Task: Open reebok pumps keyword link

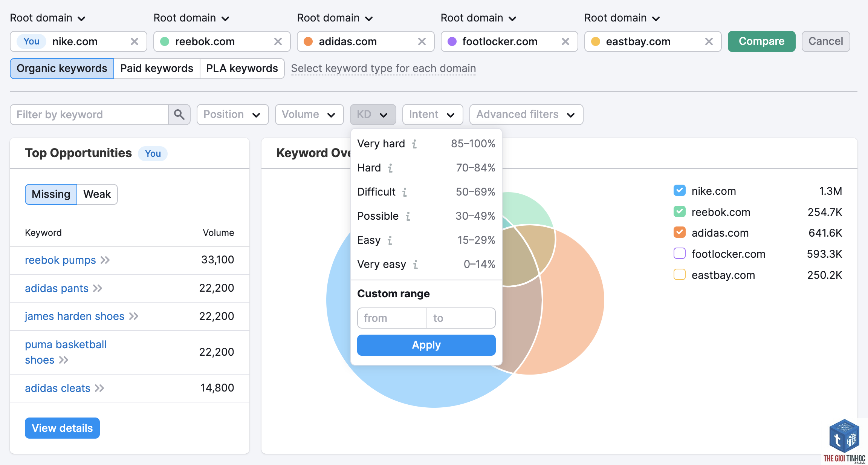Action: point(60,260)
